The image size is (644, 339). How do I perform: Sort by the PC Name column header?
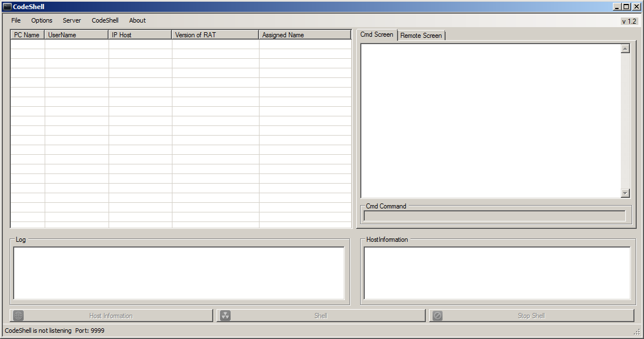tap(27, 35)
